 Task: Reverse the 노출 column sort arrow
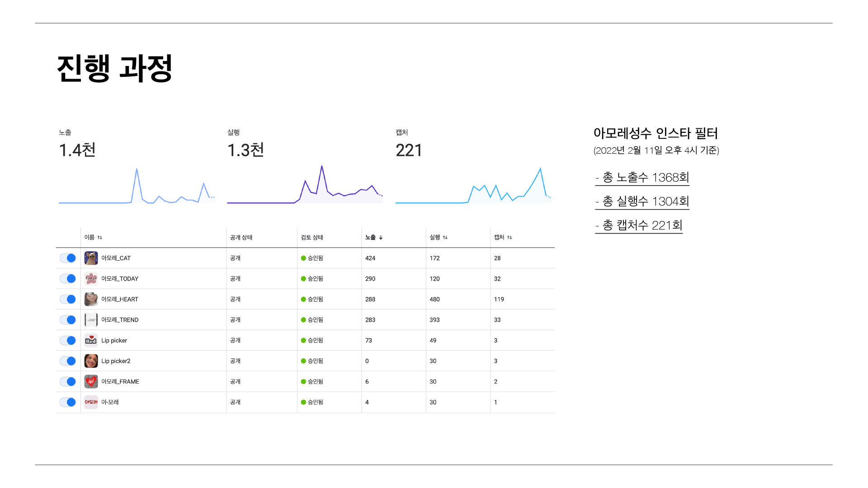coord(381,238)
